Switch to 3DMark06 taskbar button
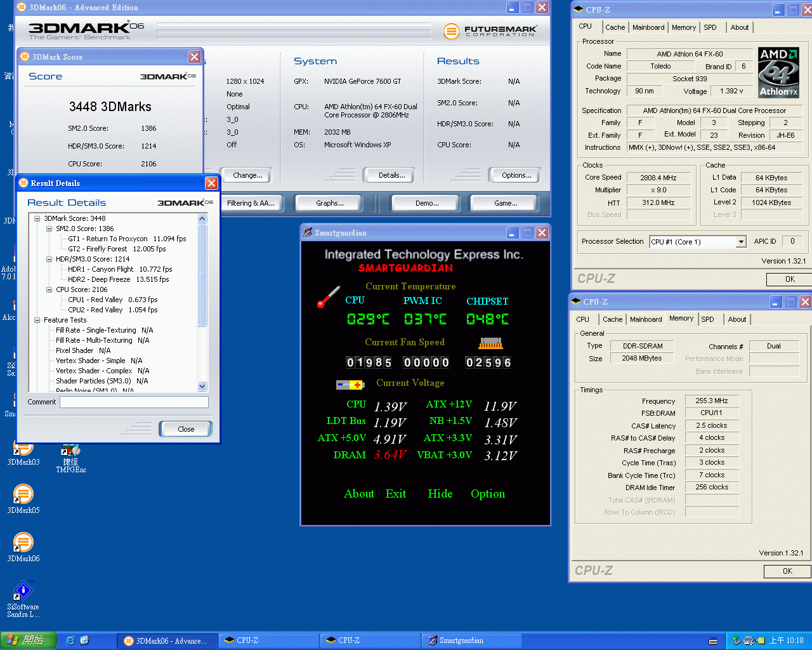 click(168, 640)
